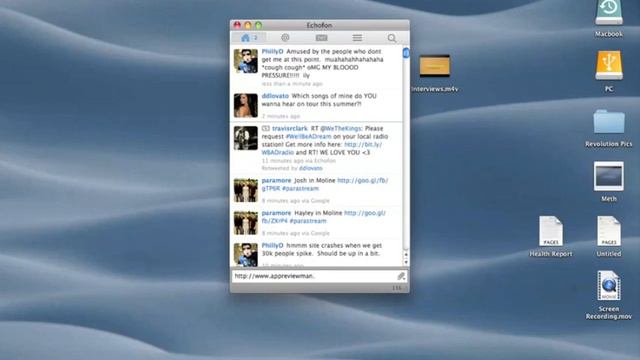Open PhillyD username on Amused tweet

(272, 51)
